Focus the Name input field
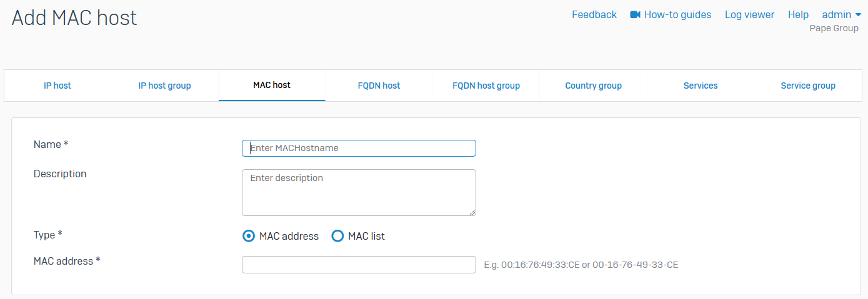The width and height of the screenshot is (868, 299). (x=359, y=148)
